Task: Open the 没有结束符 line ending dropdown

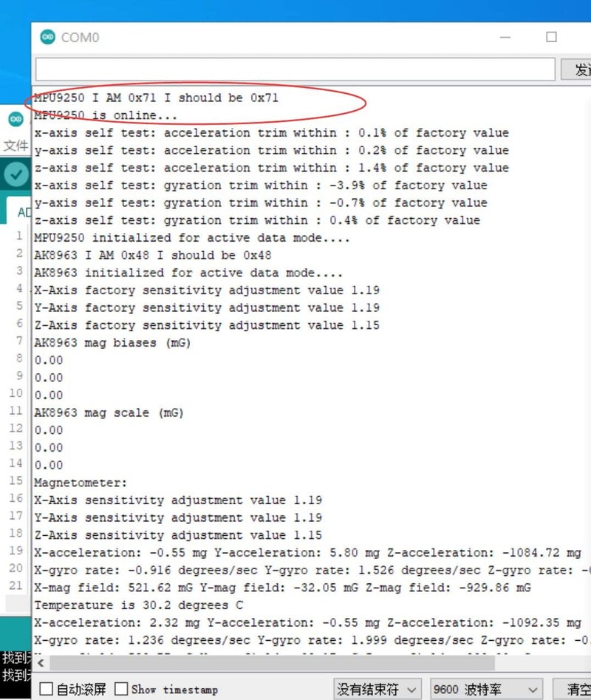Action: [x=378, y=689]
